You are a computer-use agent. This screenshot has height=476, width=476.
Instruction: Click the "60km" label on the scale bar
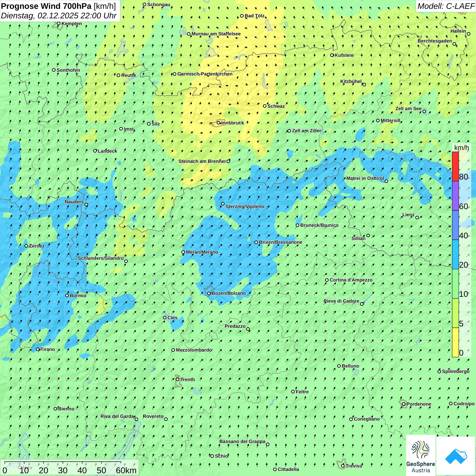click(126, 470)
